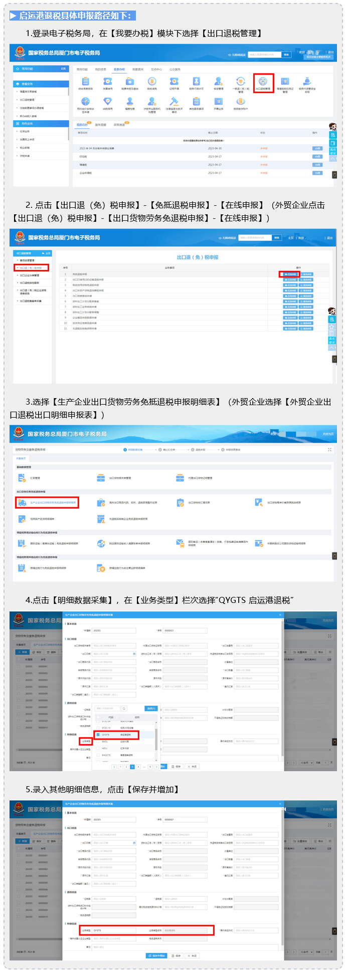Open the 代理出口货物证明管理 icon
The width and height of the screenshot is (346, 980).
(x=180, y=478)
